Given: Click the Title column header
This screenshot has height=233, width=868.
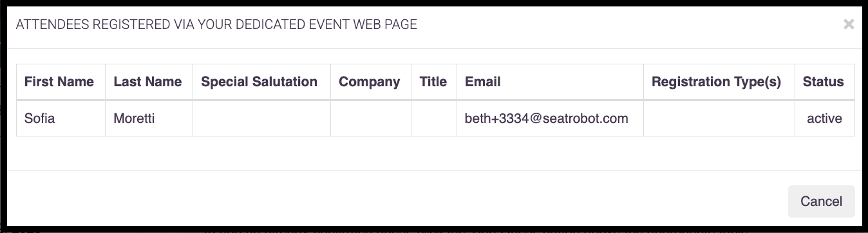Looking at the screenshot, I should point(434,82).
